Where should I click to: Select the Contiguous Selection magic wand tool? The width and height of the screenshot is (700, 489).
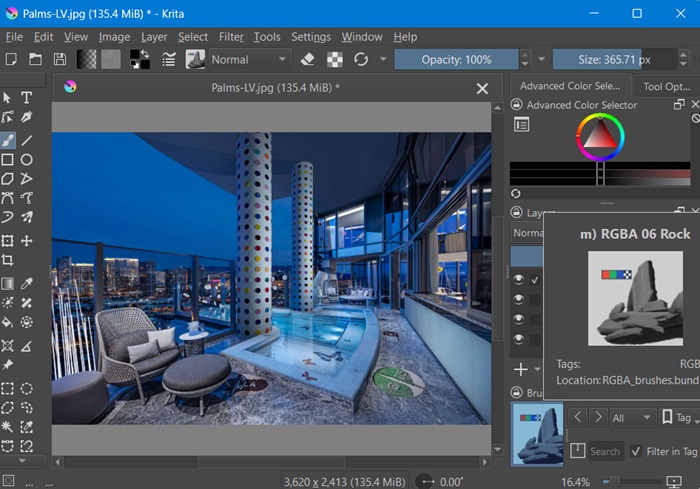[7, 427]
